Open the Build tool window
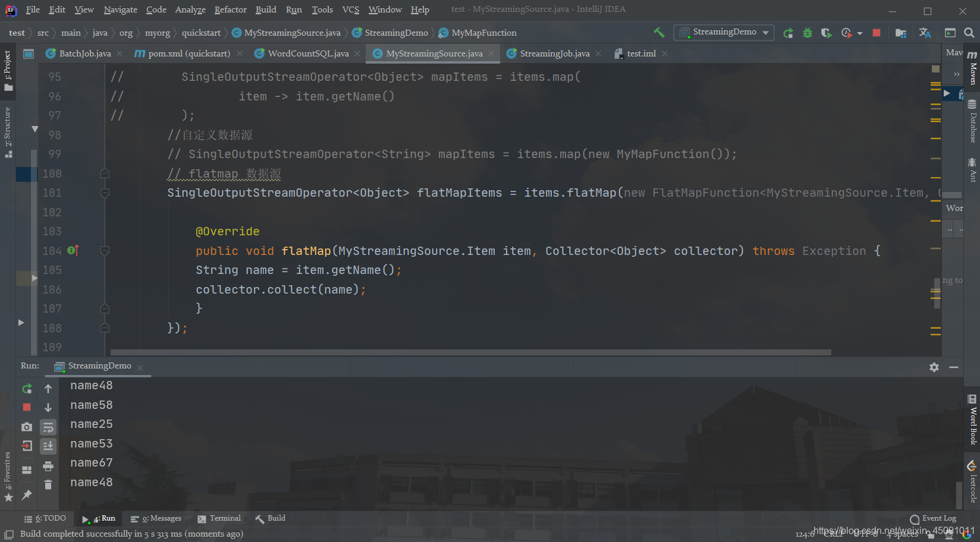 (x=271, y=518)
